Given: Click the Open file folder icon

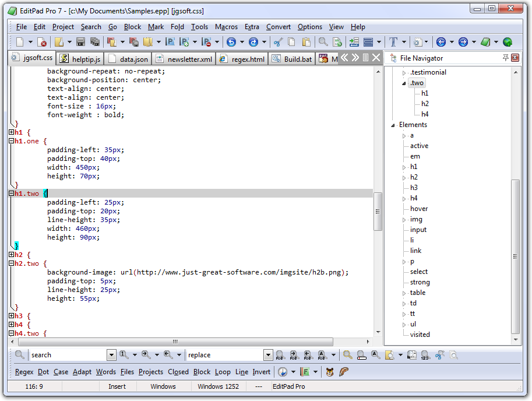Looking at the screenshot, I should click(59, 42).
